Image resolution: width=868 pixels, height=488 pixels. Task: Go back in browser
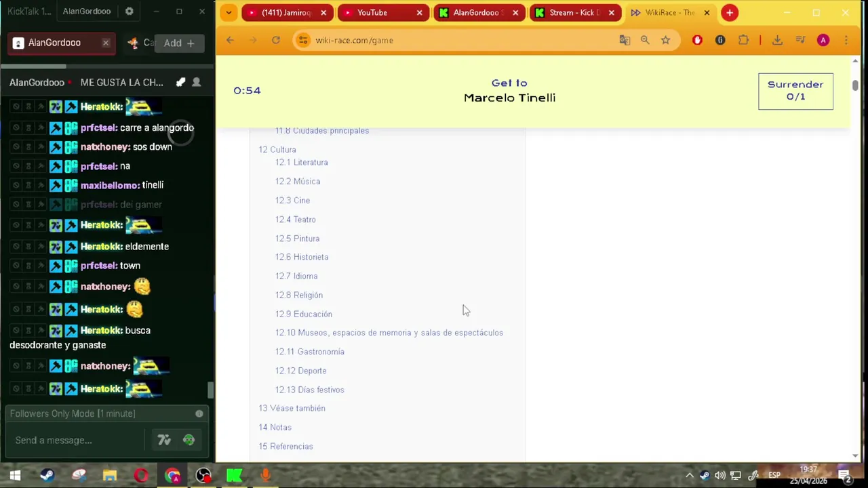(230, 40)
